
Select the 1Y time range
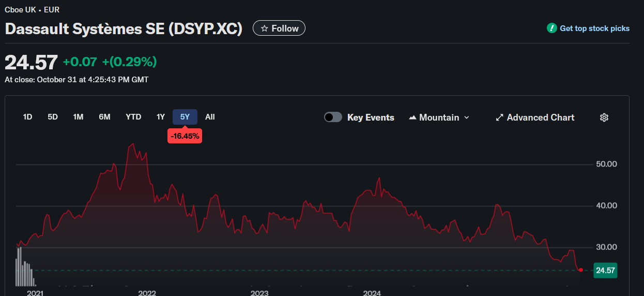coord(161,117)
